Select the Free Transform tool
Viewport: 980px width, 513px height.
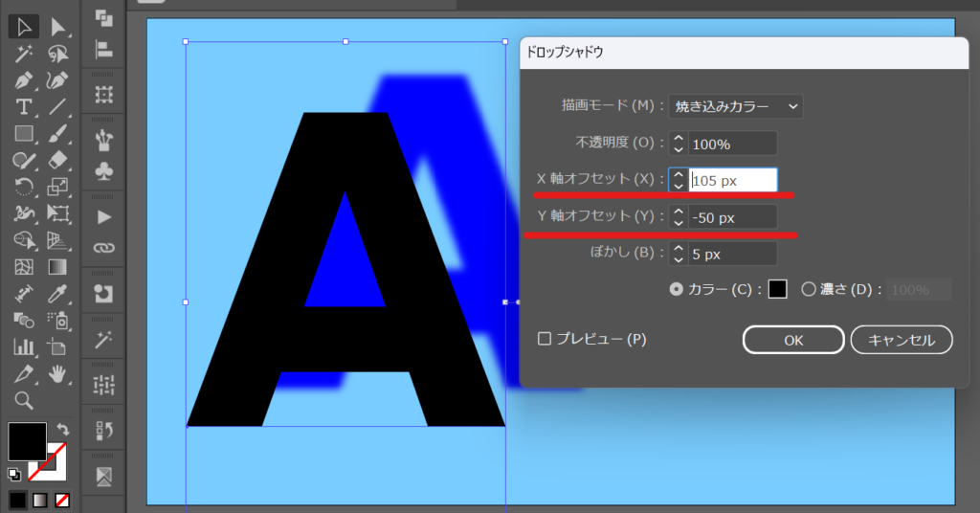tap(57, 213)
